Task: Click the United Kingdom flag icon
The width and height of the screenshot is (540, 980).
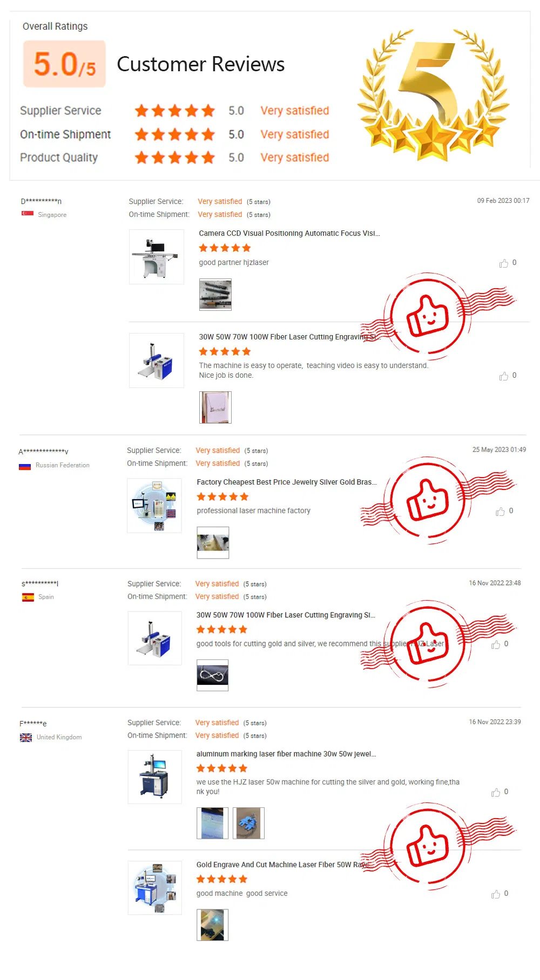Action: click(26, 737)
